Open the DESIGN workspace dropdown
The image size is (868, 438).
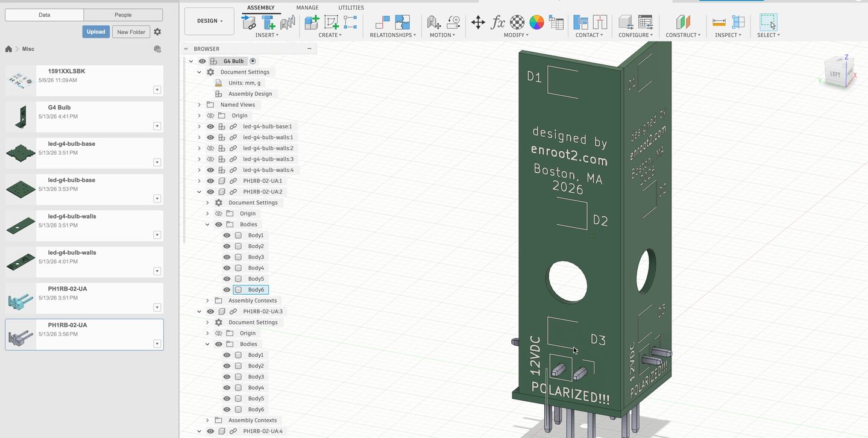tap(209, 21)
